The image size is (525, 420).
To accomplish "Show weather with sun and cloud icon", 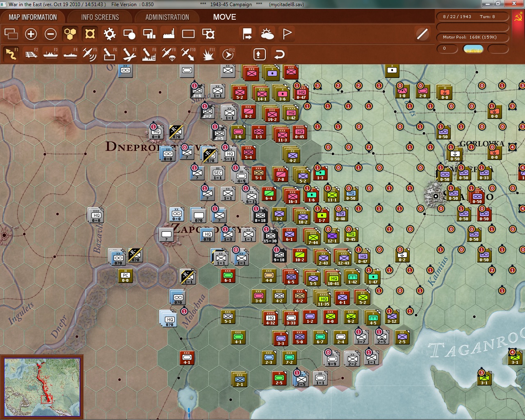I will [267, 34].
